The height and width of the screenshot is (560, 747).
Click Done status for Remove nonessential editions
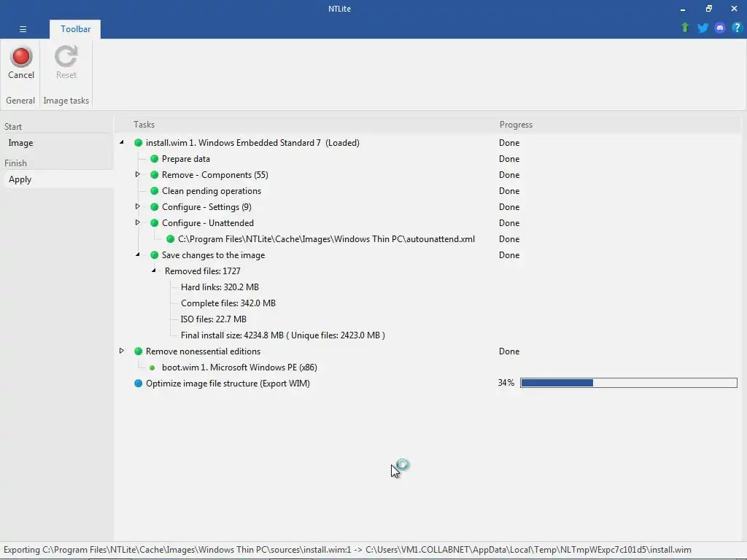click(x=509, y=351)
